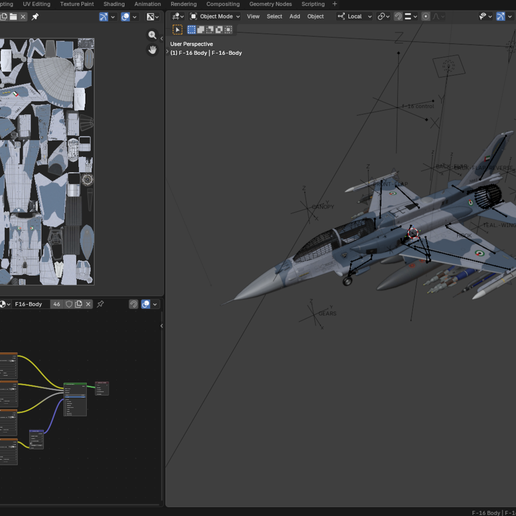Viewport: 516px width, 516px height.
Task: Go to the Rendering workspace tab
Action: pyautogui.click(x=184, y=4)
